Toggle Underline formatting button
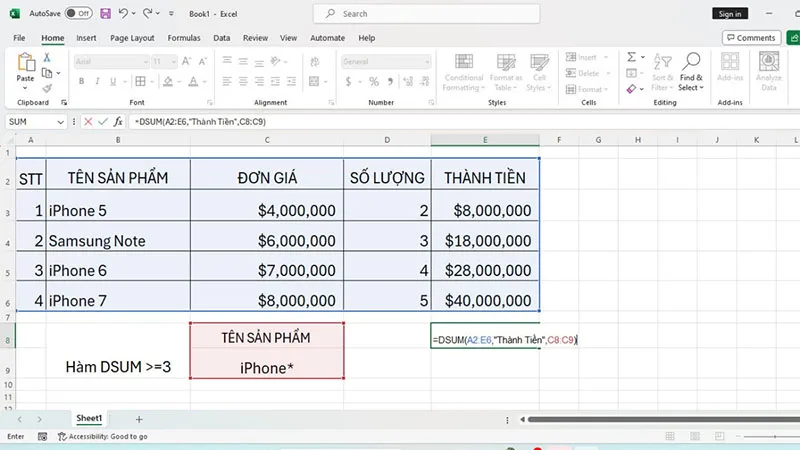Screen dimensions: 800x450 click(113, 81)
